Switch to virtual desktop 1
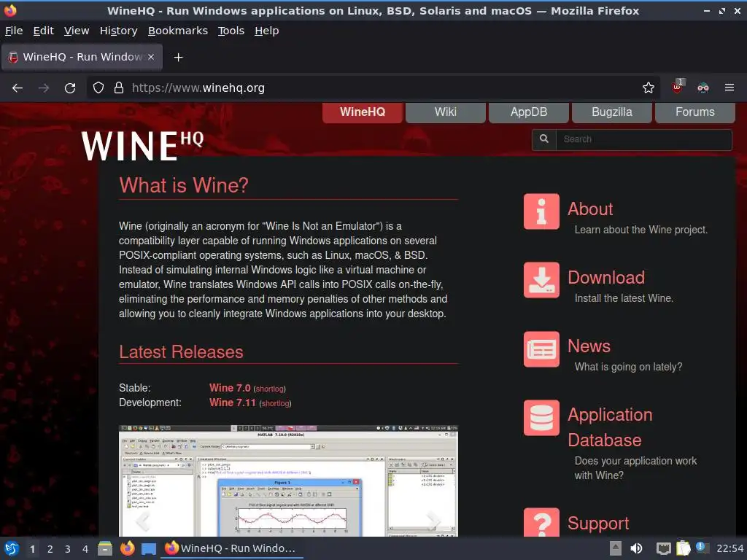The width and height of the screenshot is (747, 560). (32, 549)
